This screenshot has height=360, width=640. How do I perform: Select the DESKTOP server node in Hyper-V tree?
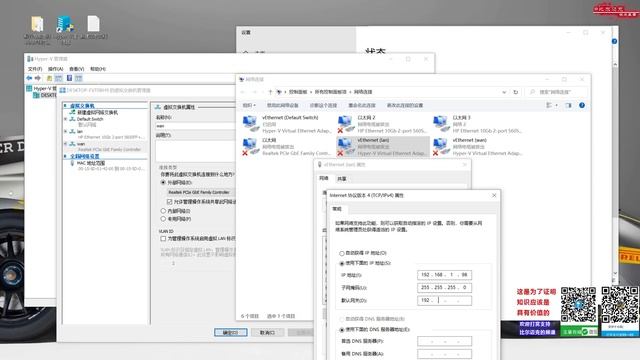coord(45,95)
